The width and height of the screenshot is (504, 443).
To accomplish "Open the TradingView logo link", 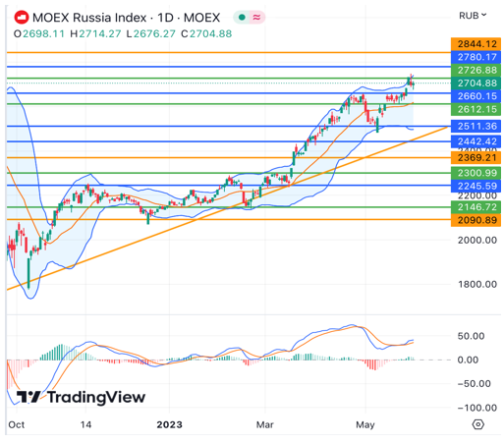I will tap(81, 397).
